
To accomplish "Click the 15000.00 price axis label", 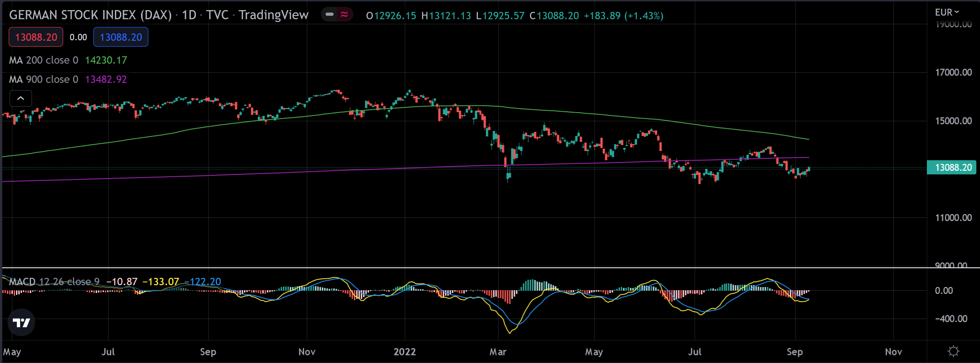I will click(x=953, y=121).
